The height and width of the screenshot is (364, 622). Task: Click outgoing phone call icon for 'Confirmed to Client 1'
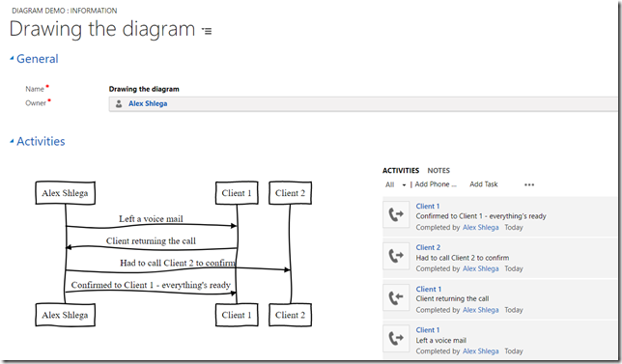click(396, 214)
